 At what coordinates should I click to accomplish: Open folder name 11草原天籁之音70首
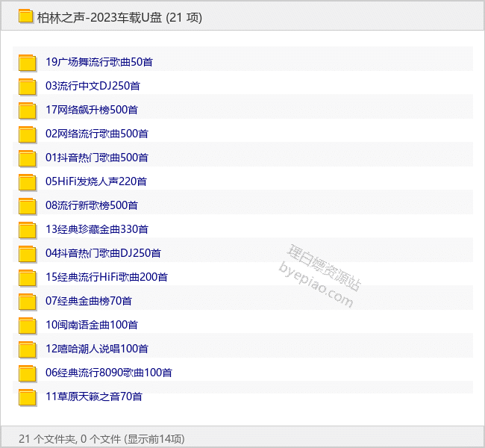point(94,396)
